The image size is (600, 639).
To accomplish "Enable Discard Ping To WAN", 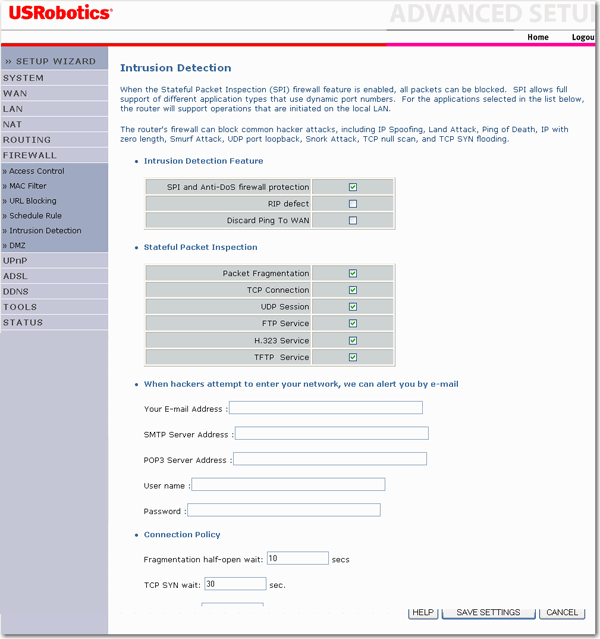I will point(353,221).
